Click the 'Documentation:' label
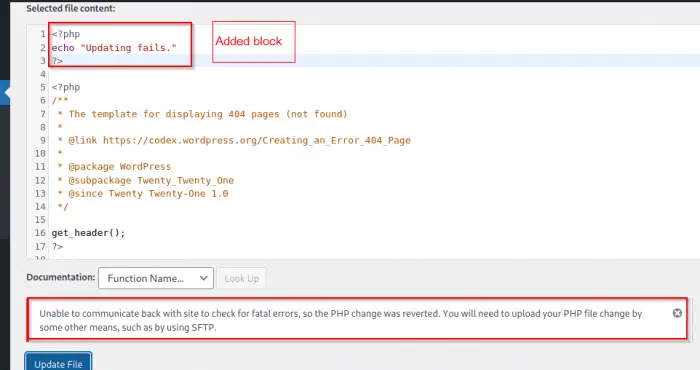This screenshot has width=700, height=370. 61,277
